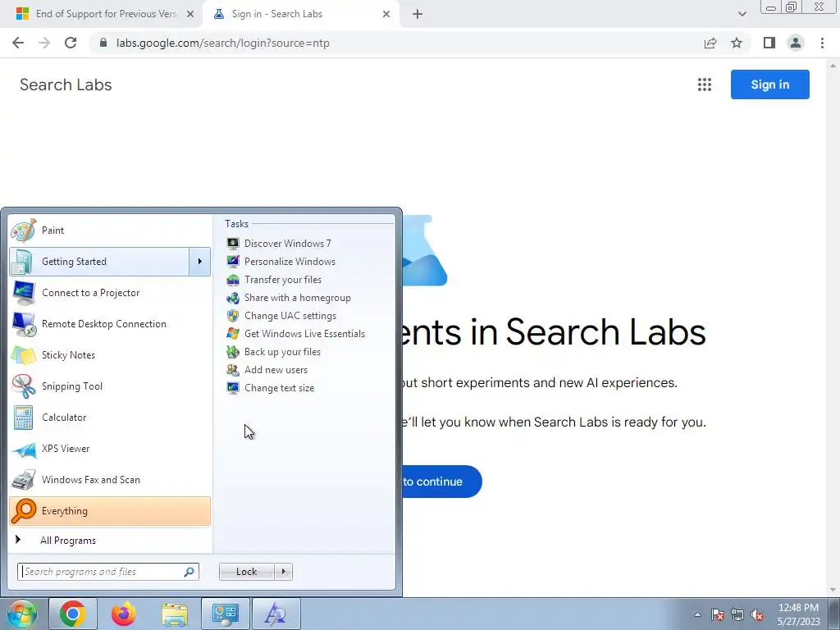Go back with the browser back arrow

(x=18, y=43)
